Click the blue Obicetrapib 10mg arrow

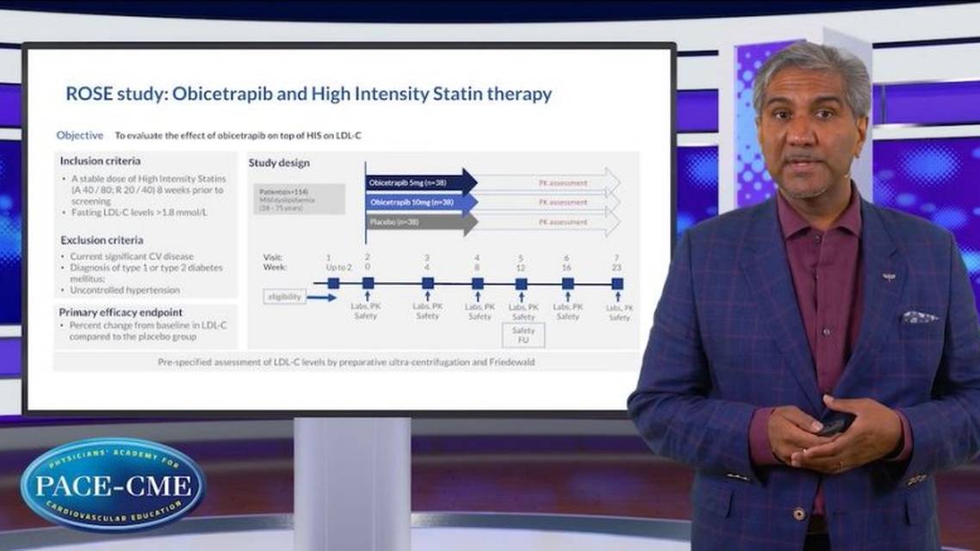[420, 202]
